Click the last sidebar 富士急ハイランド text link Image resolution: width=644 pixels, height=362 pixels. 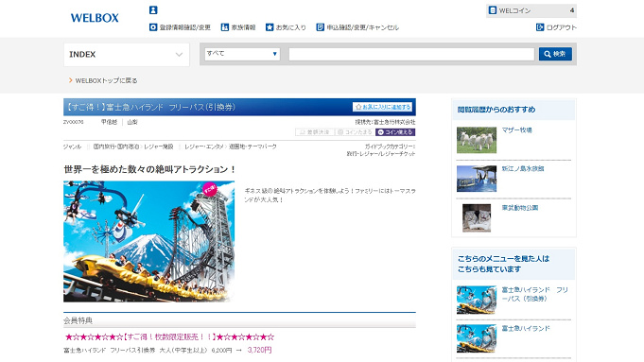[526, 328]
